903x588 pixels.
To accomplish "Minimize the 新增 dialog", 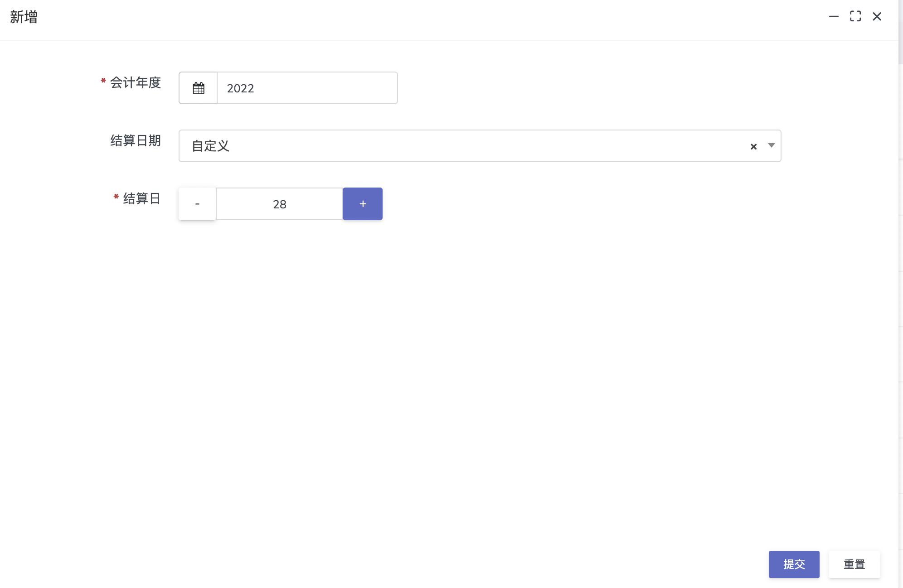I will coord(833,17).
